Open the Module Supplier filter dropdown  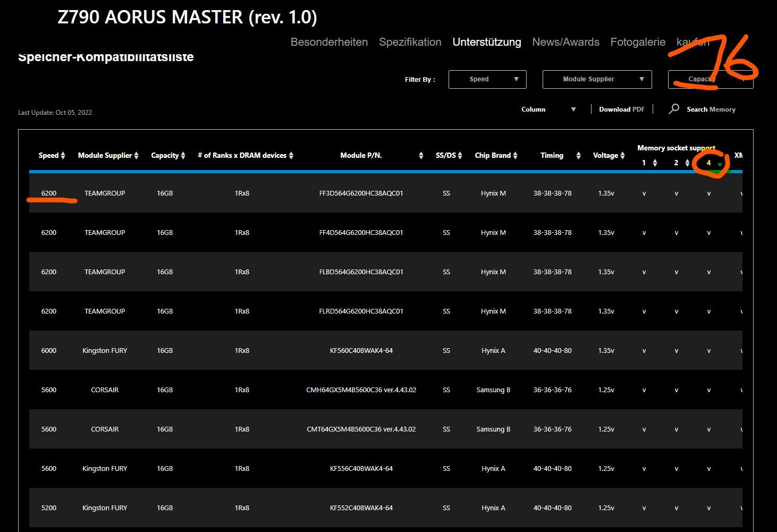[x=597, y=79]
